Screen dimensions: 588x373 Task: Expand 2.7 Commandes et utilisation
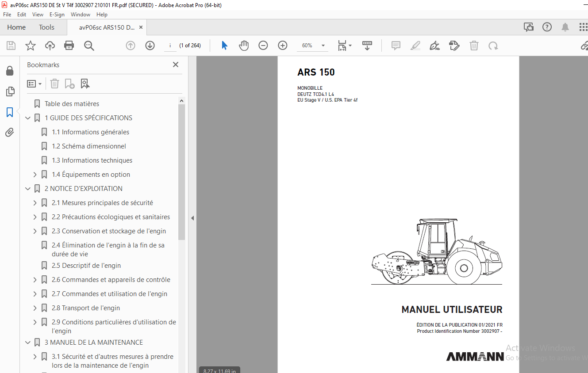coord(35,294)
